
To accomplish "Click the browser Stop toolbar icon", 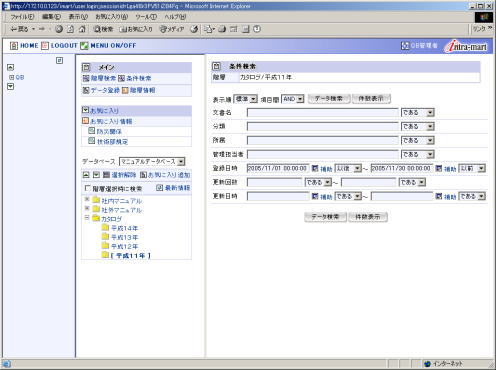I will point(59,29).
